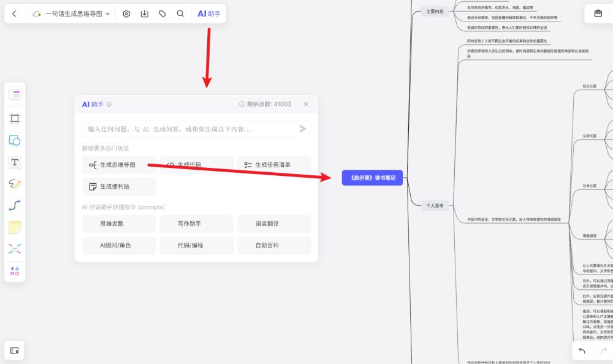Click the send arrow in the AI panel

point(302,129)
